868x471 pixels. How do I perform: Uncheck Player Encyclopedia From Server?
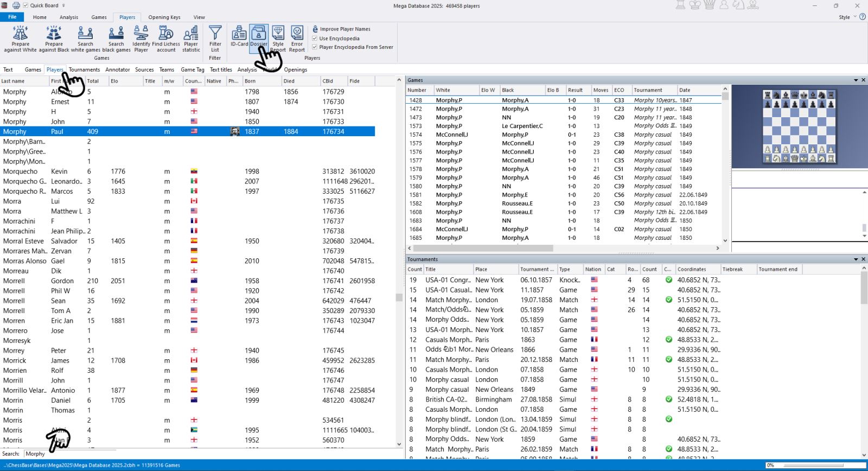click(x=315, y=47)
